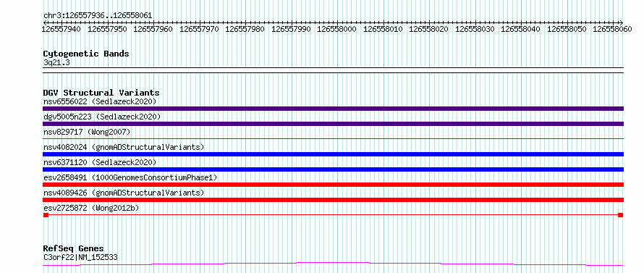Image resolution: width=644 pixels, height=273 pixels.
Task: Click ruler position 126557960
Action: tap(153, 29)
